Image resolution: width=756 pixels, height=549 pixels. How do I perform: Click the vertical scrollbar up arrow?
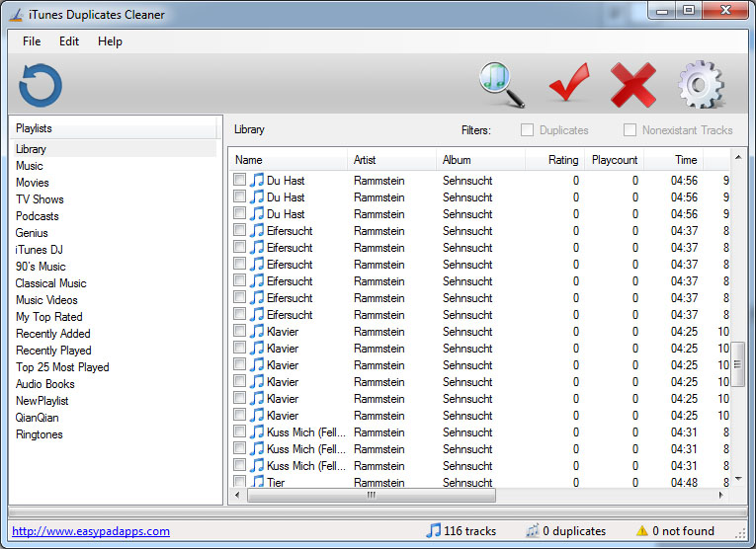(737, 157)
